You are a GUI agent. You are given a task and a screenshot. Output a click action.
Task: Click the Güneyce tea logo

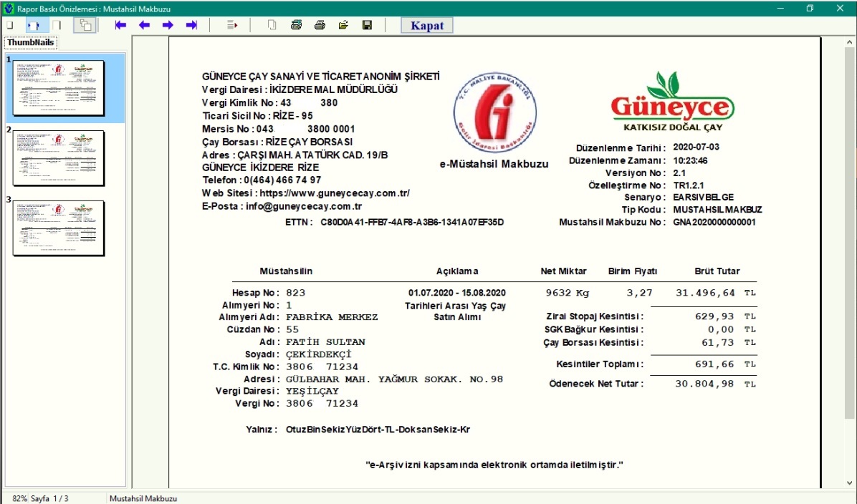click(673, 102)
